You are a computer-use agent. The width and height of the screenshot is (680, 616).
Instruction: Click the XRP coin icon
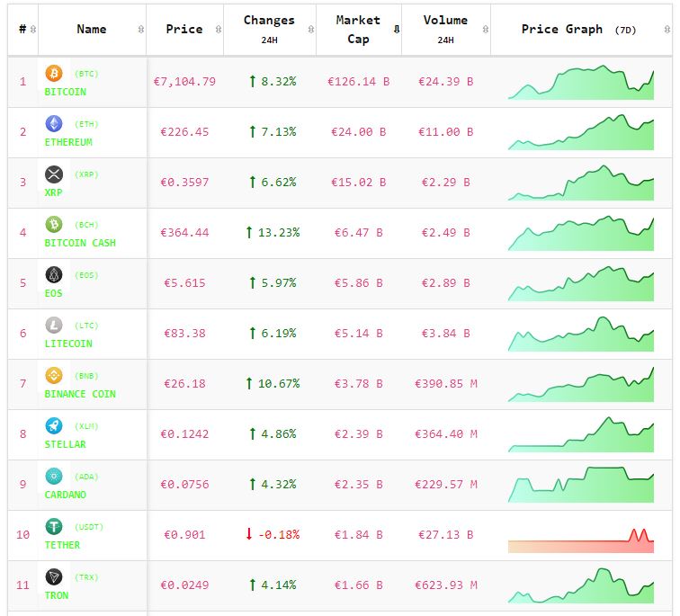point(54,174)
